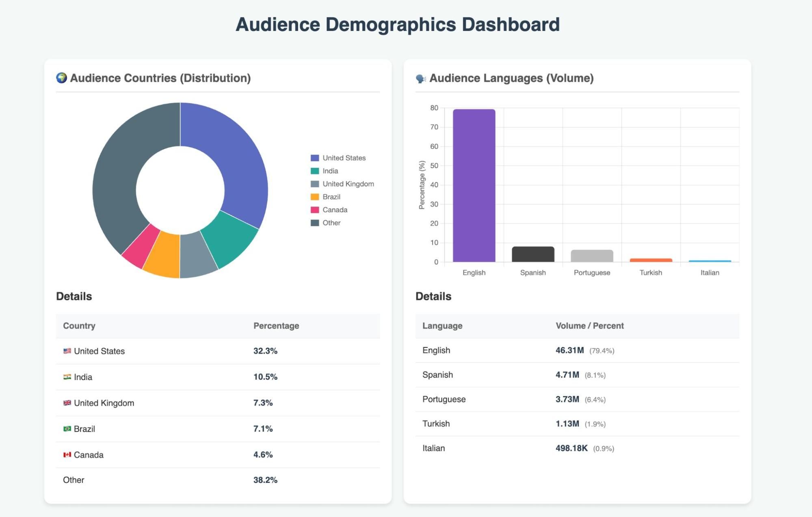Viewport: 812px width, 517px height.
Task: Click the Brazil orange legend swatch
Action: click(315, 197)
